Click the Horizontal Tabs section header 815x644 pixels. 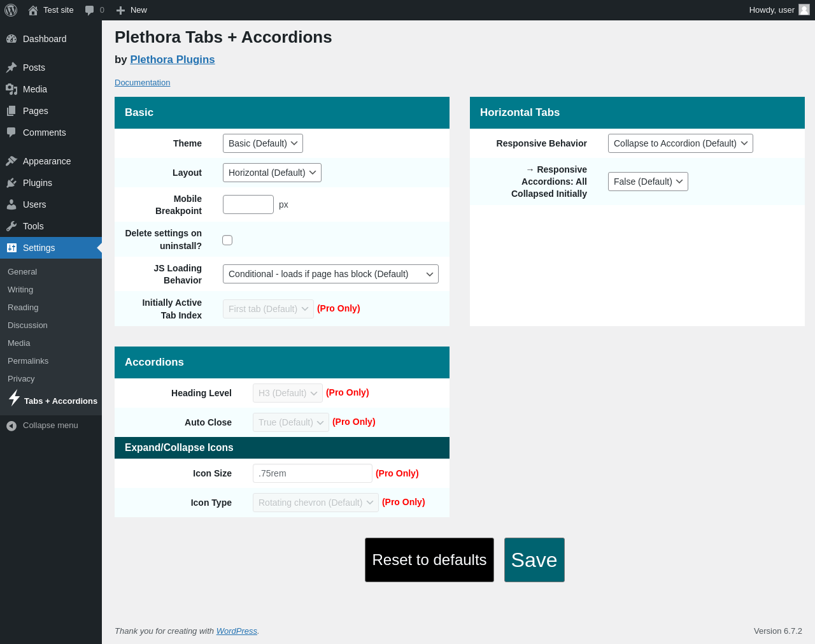pyautogui.click(x=637, y=113)
